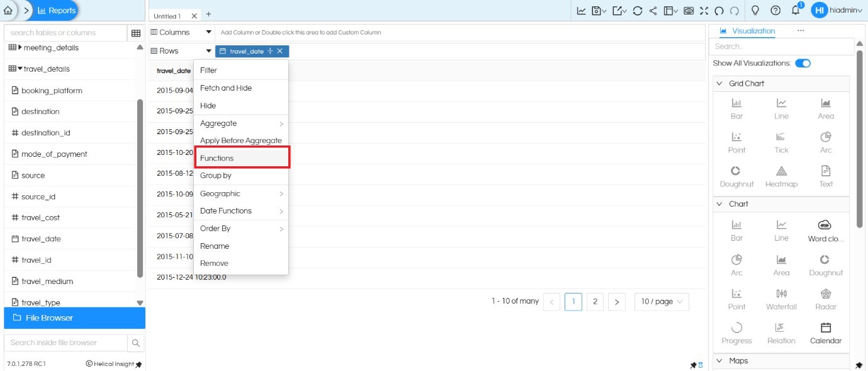Click the search tables or columns field
Image resolution: width=868 pixels, height=371 pixels.
(65, 33)
